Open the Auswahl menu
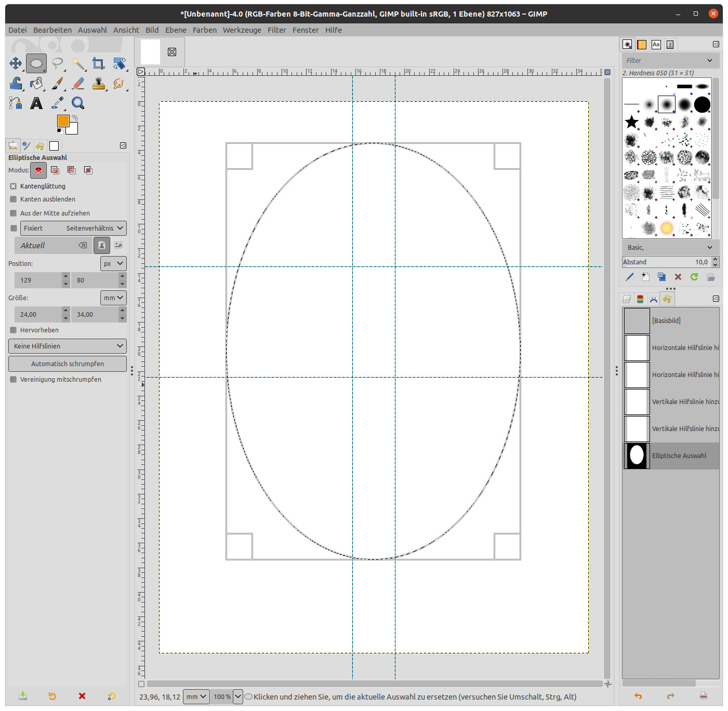Image resolution: width=728 pixels, height=711 pixels. (92, 30)
